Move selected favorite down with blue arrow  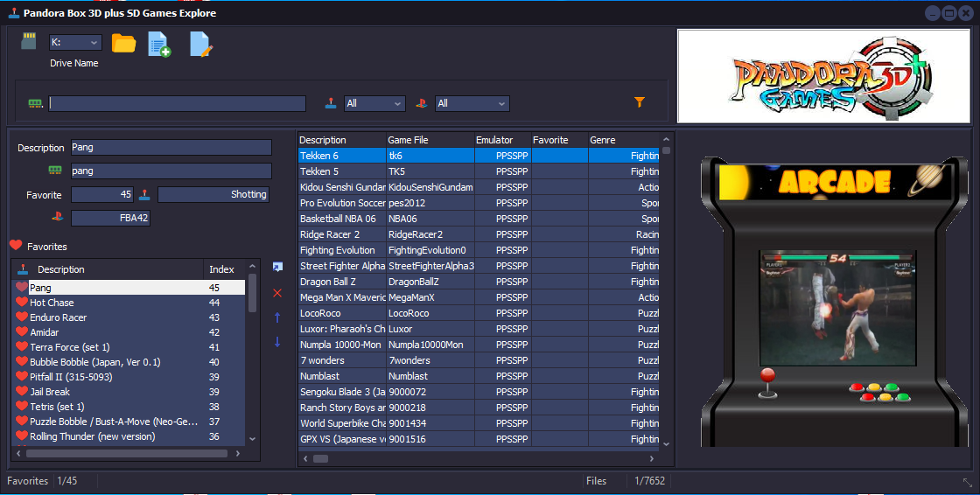277,342
